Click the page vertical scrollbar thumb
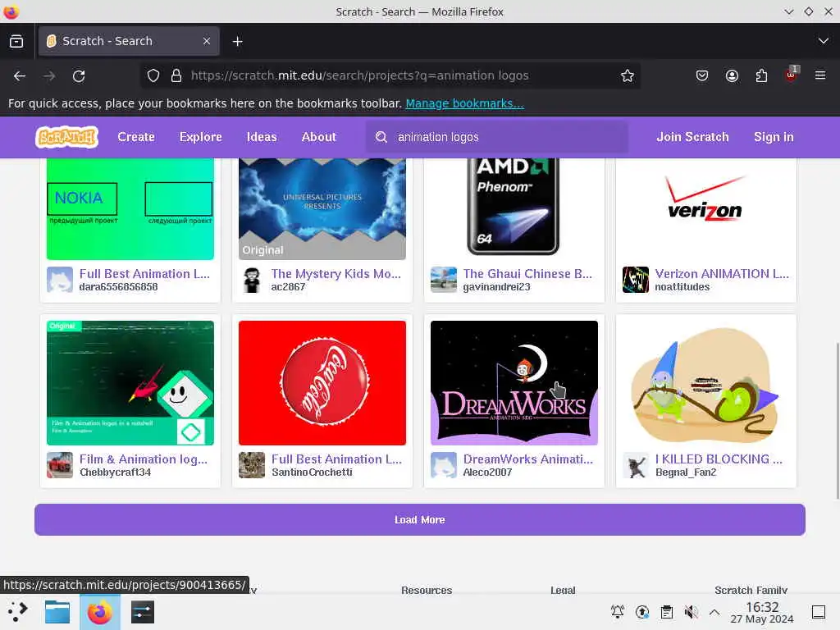The width and height of the screenshot is (840, 630). pos(837,421)
